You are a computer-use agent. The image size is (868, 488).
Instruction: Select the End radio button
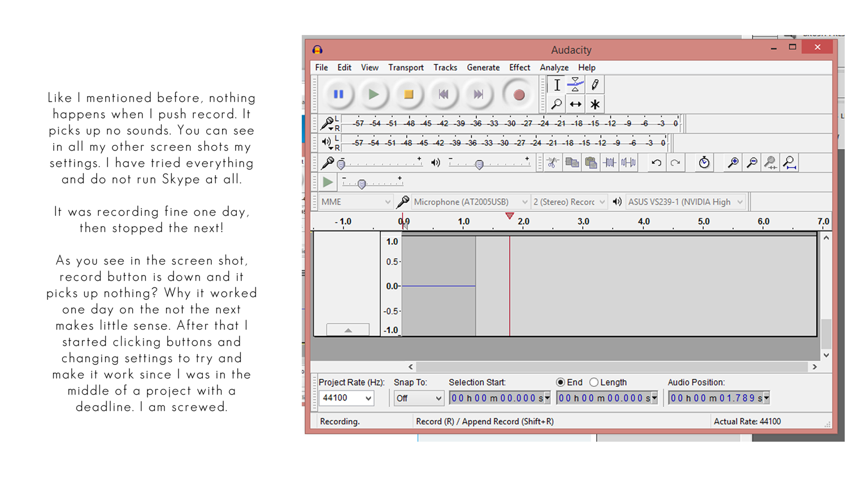(561, 382)
